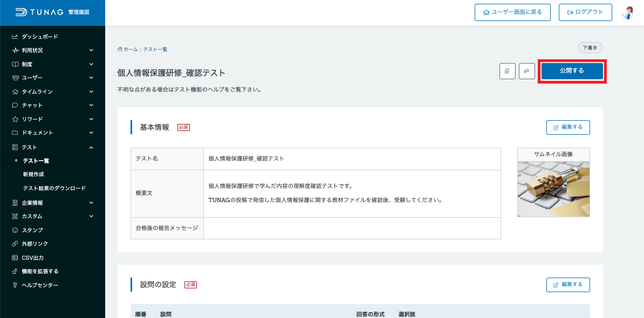Click the カスタム tools icon
This screenshot has height=318, width=644.
[x=15, y=216]
